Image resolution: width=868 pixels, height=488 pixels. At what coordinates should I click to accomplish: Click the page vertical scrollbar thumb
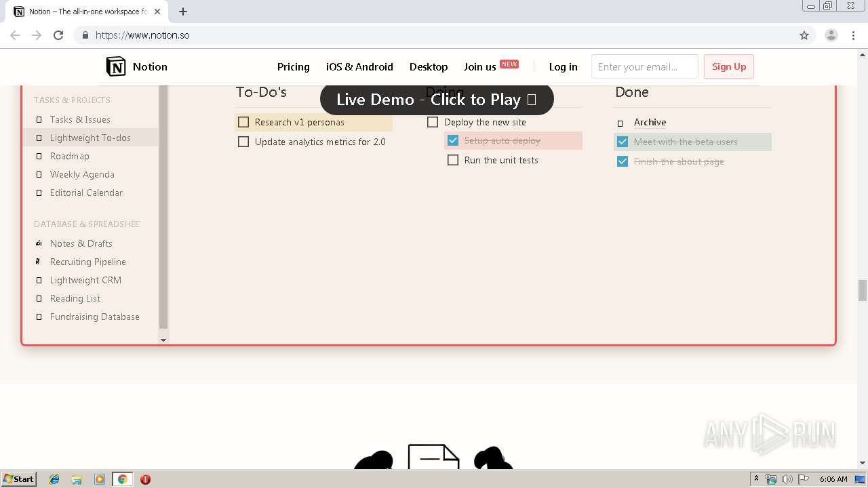coord(863,290)
